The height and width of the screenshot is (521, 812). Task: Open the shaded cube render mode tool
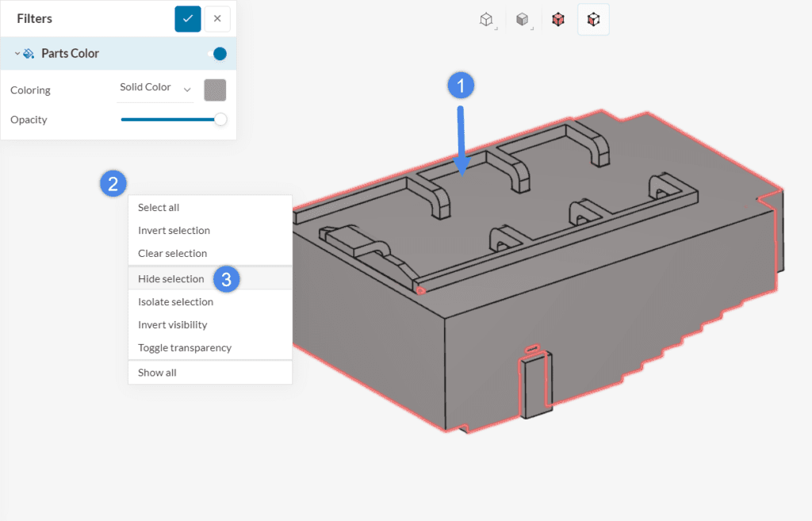(522, 20)
